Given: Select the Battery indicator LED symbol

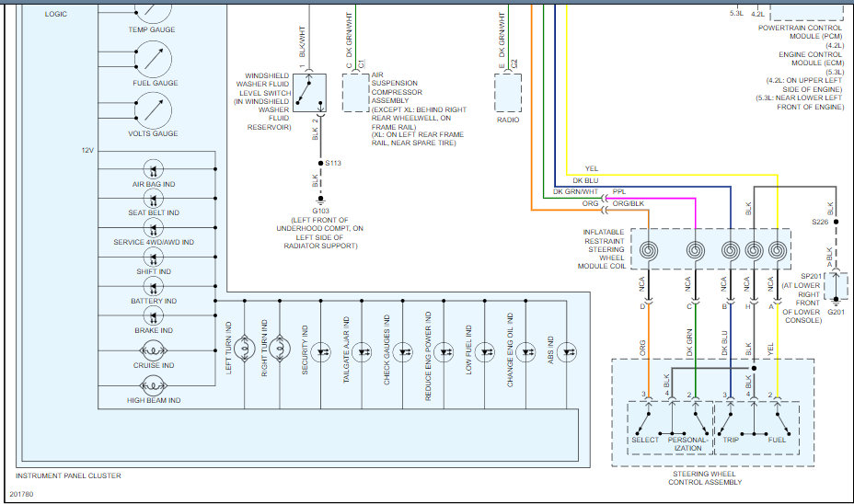Looking at the screenshot, I should 153,286.
